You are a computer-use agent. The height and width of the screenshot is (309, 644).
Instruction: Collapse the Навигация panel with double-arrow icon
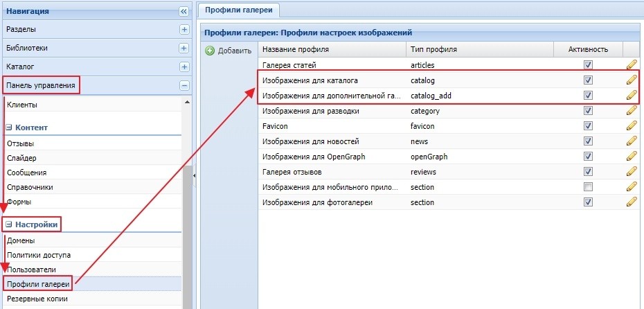coord(184,11)
